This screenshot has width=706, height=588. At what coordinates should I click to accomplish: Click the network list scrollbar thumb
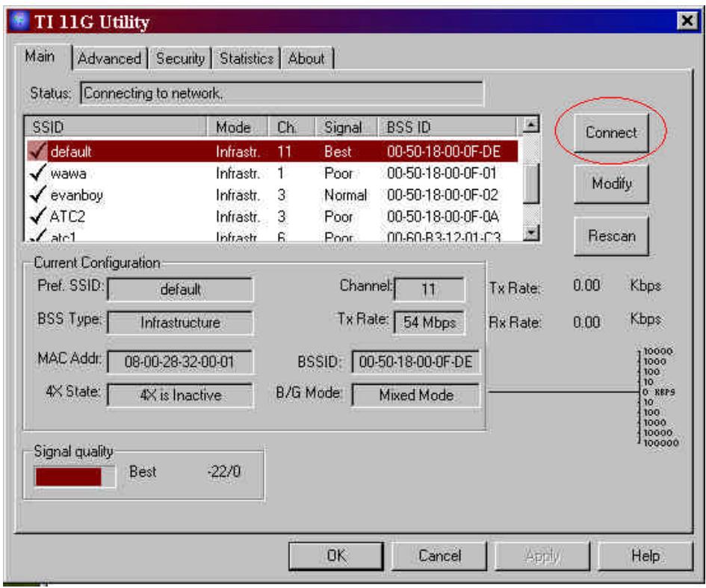pyautogui.click(x=531, y=184)
